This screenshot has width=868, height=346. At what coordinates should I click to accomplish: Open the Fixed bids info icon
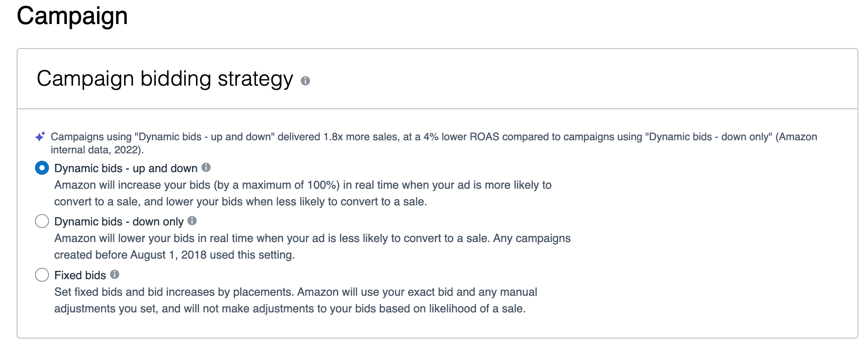(x=115, y=274)
